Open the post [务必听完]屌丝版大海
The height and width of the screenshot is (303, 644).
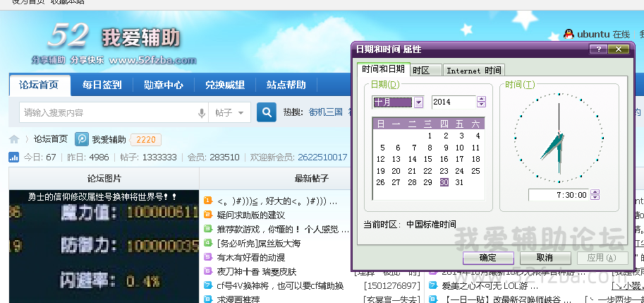(258, 244)
